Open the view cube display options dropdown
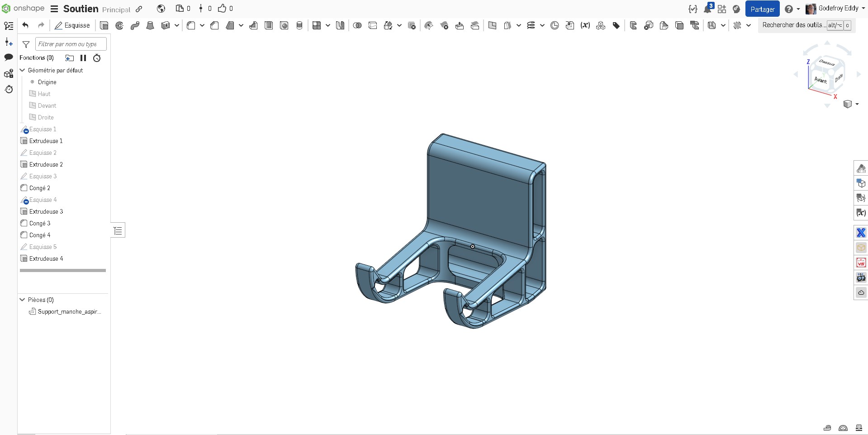This screenshot has width=868, height=435. pyautogui.click(x=857, y=104)
